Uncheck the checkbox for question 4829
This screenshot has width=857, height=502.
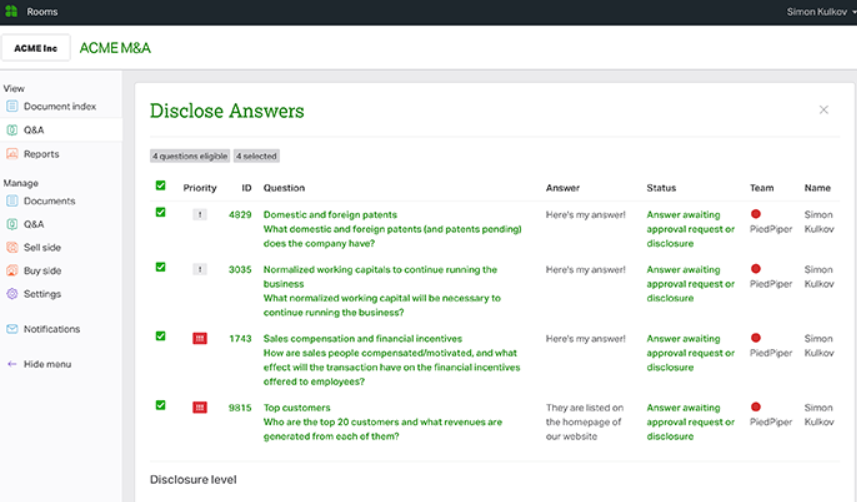pos(160,212)
